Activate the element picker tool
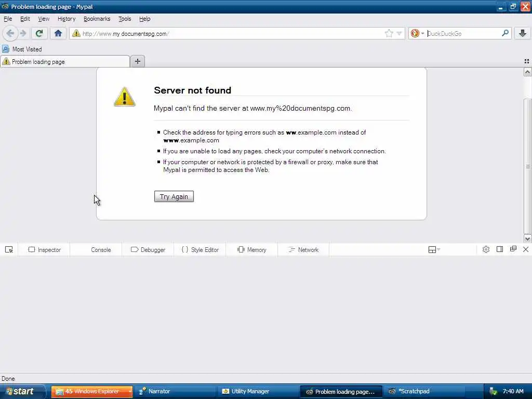532x399 pixels. pyautogui.click(x=9, y=250)
